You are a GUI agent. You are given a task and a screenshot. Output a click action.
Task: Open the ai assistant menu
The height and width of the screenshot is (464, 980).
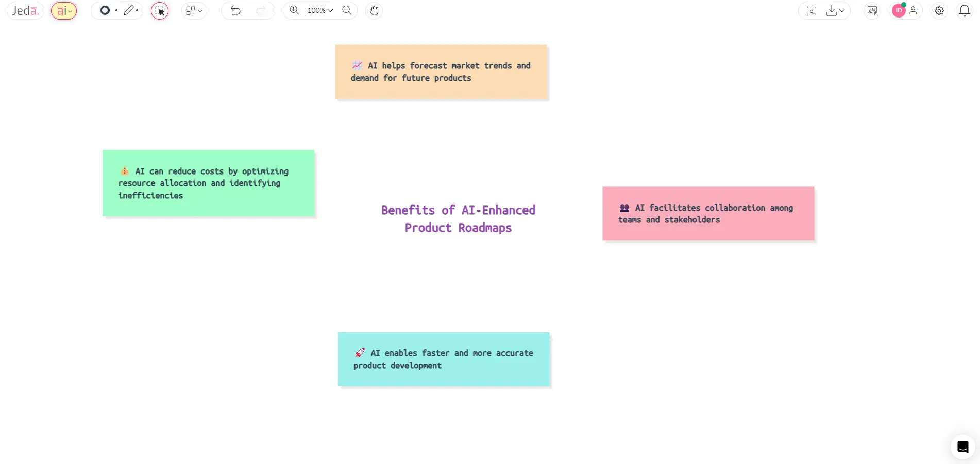click(63, 10)
